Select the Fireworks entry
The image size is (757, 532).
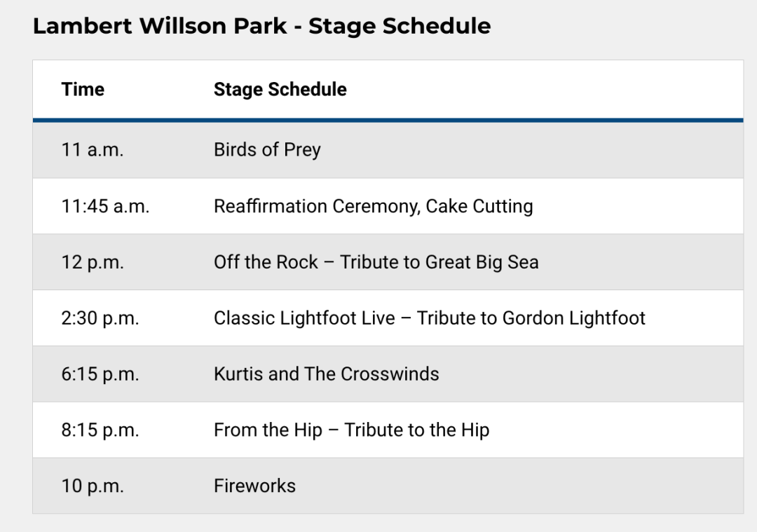pos(254,486)
